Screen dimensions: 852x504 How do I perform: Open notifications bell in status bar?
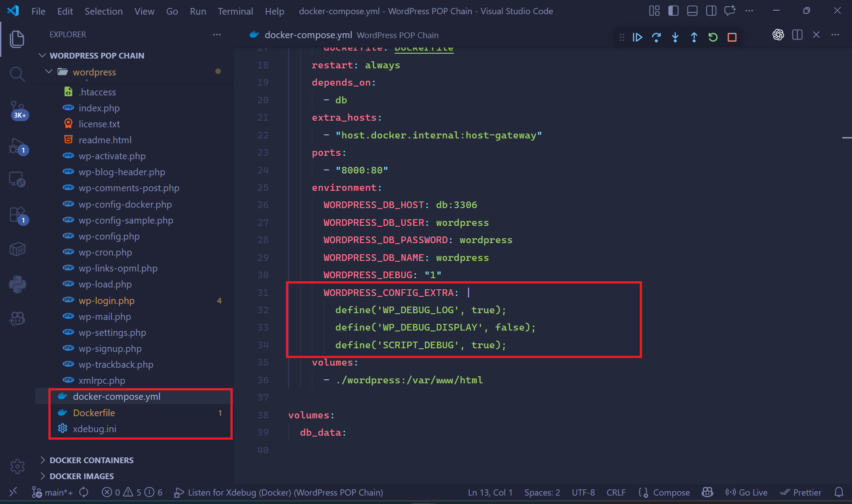coord(839,492)
